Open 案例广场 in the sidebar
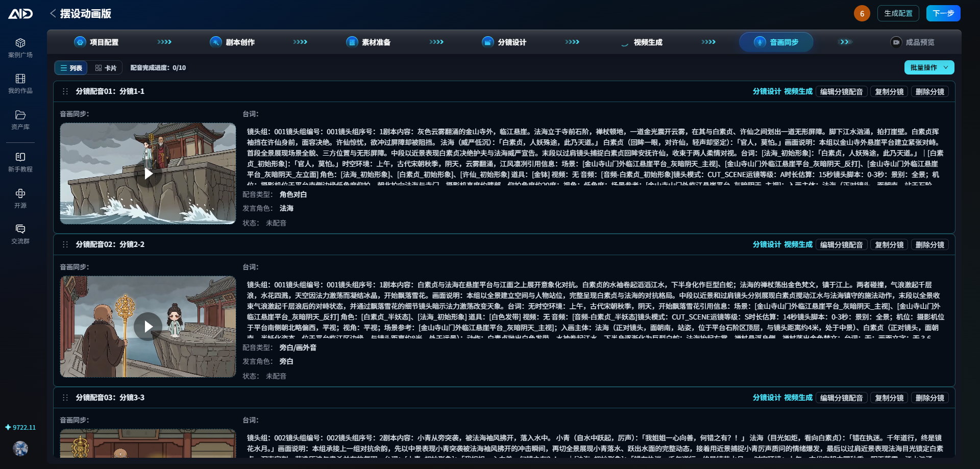This screenshot has width=980, height=469. [20, 48]
